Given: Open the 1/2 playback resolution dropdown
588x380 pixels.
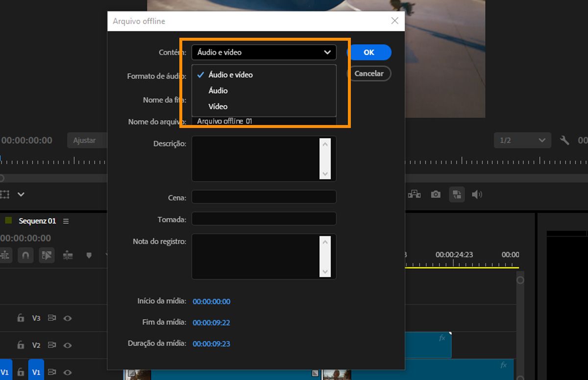Looking at the screenshot, I should coord(522,140).
